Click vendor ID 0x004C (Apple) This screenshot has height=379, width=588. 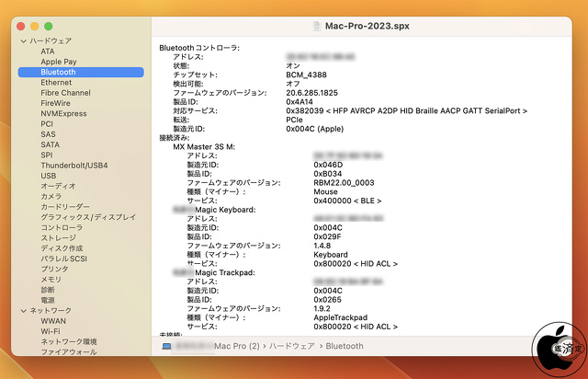click(x=314, y=129)
